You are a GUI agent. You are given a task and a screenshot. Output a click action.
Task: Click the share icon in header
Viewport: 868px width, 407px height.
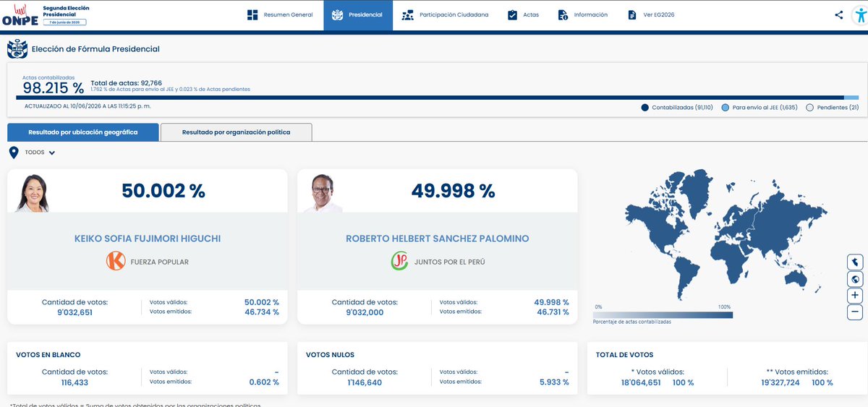[x=839, y=14]
